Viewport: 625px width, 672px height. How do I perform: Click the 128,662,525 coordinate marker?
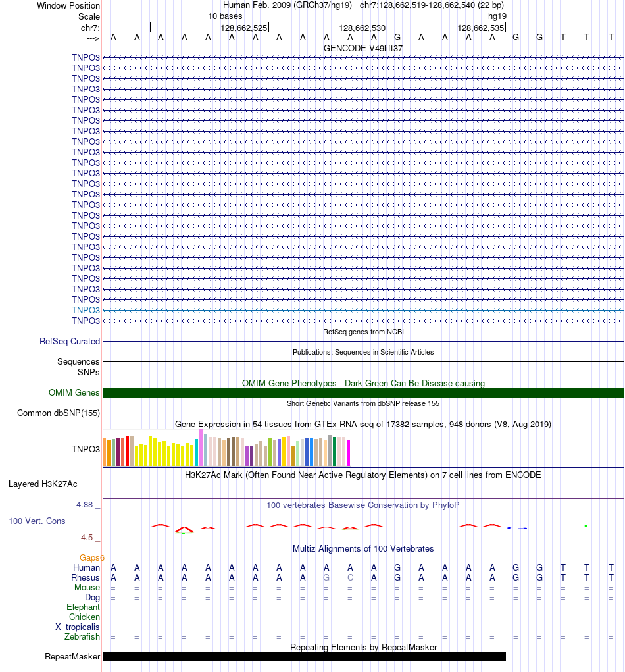[243, 28]
